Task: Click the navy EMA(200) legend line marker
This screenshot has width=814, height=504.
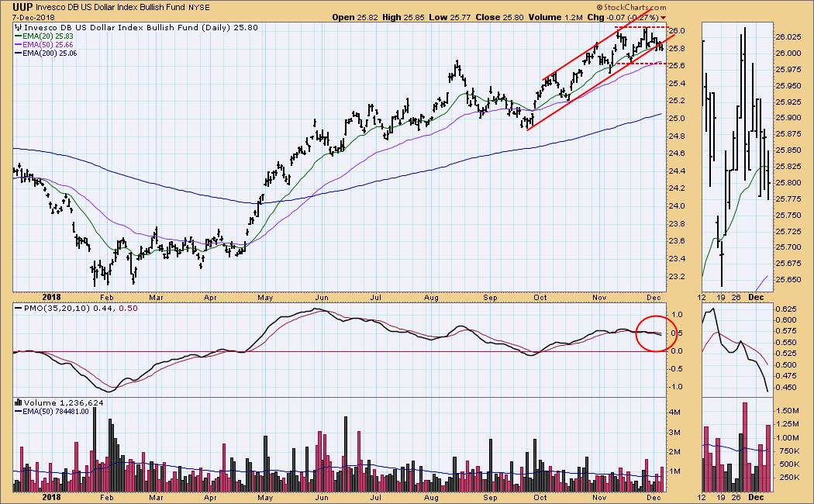Action: pyautogui.click(x=17, y=54)
